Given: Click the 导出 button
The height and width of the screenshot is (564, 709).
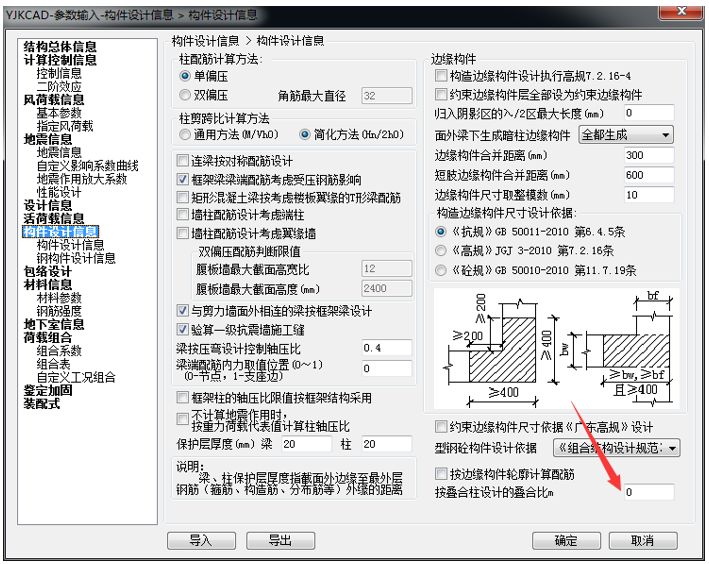Looking at the screenshot, I should 280,540.
